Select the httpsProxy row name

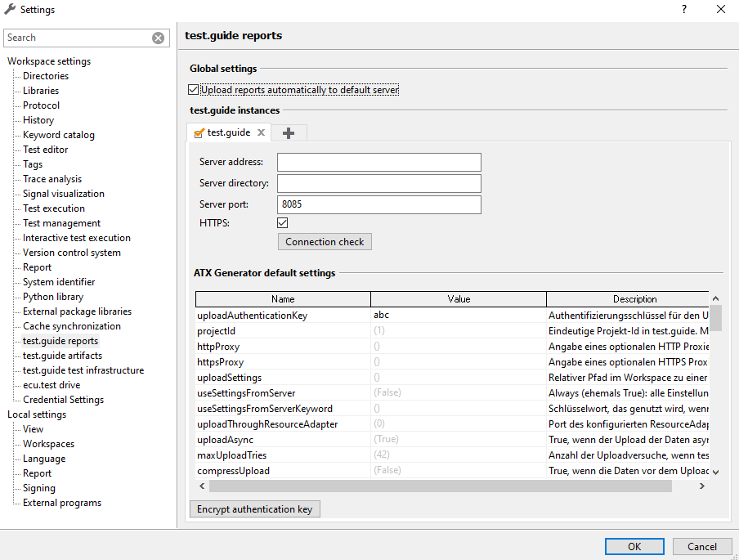pos(220,362)
